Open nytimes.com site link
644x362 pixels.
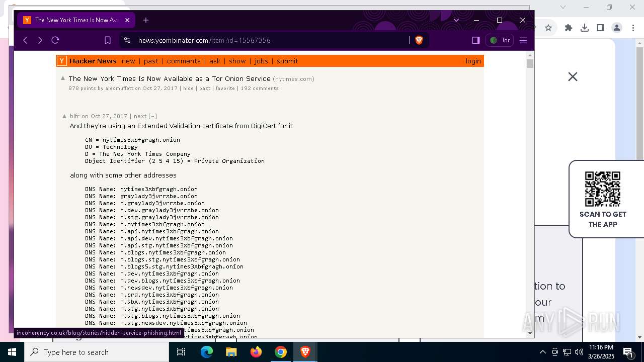pyautogui.click(x=294, y=79)
